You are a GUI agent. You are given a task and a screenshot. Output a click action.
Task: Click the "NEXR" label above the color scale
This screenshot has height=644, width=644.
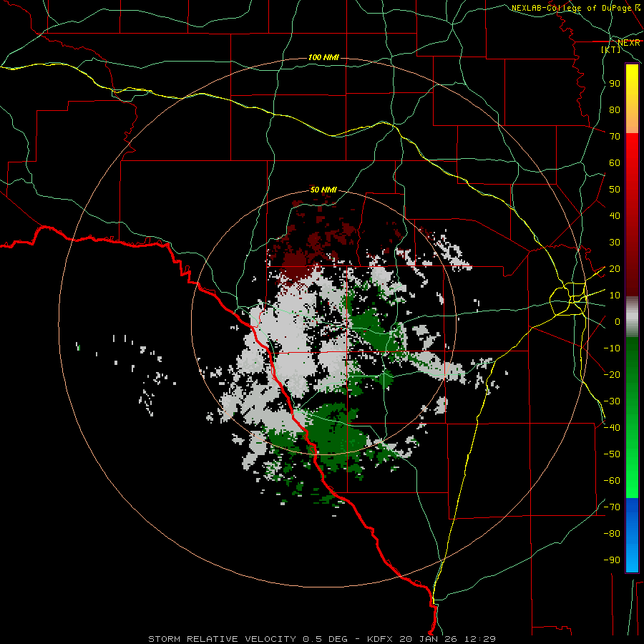629,43
